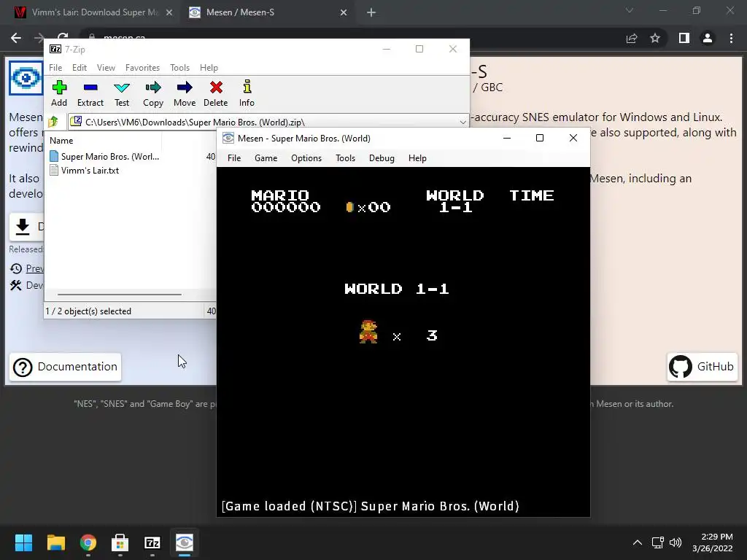The height and width of the screenshot is (560, 747).
Task: Open File Explorer from the taskbar
Action: point(56,542)
